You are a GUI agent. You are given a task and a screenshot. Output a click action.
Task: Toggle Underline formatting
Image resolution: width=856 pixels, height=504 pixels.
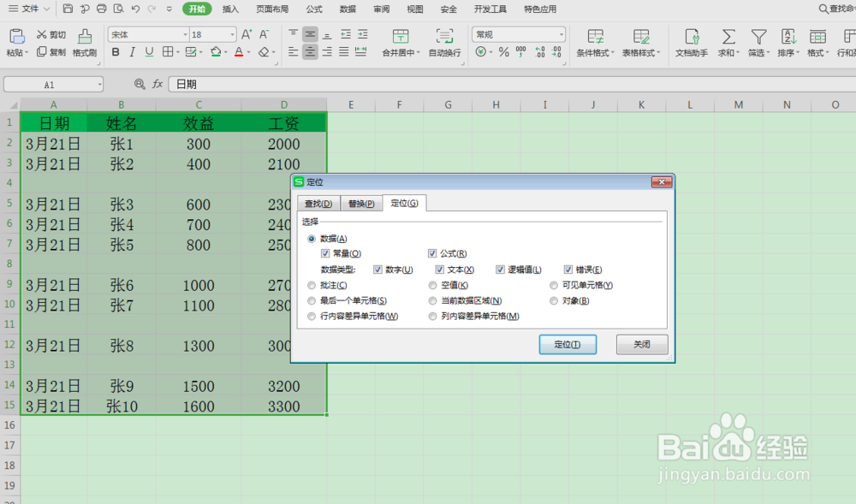(x=149, y=52)
